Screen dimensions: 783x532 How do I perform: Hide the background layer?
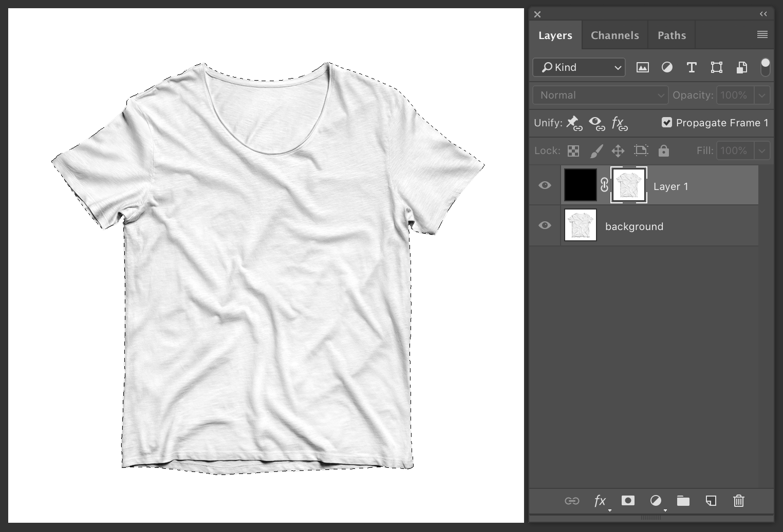545,225
